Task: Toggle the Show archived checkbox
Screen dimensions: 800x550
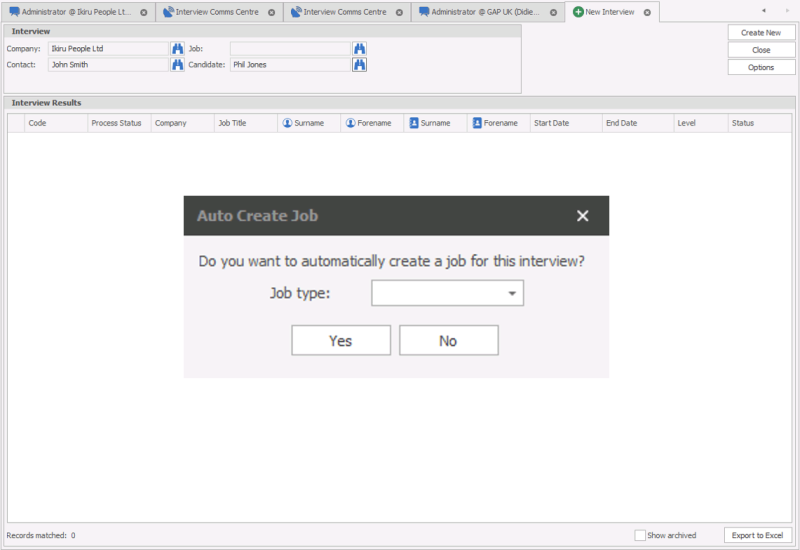Action: click(640, 535)
